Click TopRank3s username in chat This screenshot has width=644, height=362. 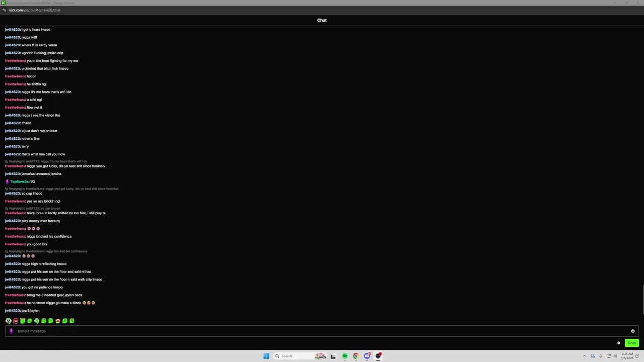click(20, 182)
